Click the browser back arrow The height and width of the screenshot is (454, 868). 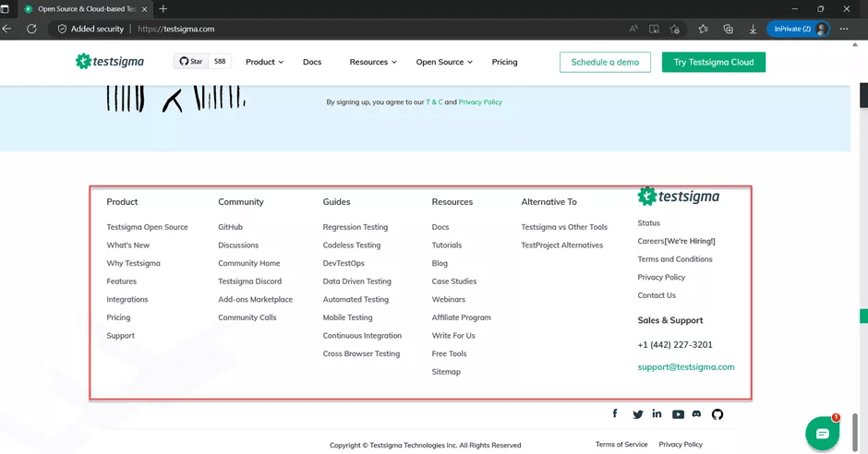(x=7, y=29)
